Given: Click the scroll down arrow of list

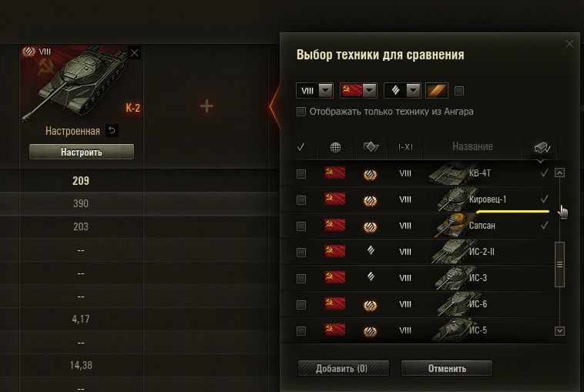Looking at the screenshot, I should pos(559,331).
